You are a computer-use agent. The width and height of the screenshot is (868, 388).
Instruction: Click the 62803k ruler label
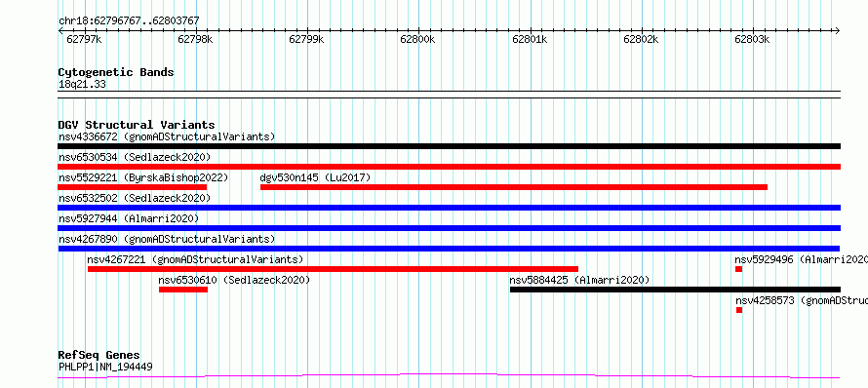752,40
